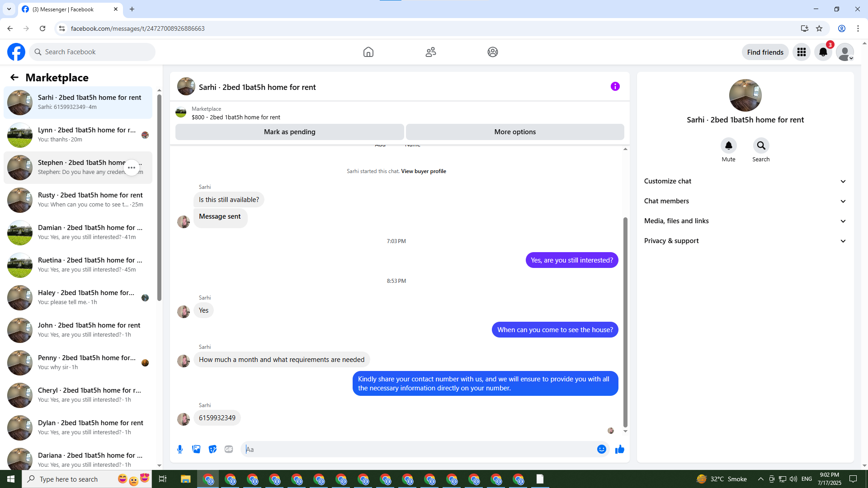868x488 pixels.
Task: Open Rusty conversation in the chat list
Action: pos(78,200)
